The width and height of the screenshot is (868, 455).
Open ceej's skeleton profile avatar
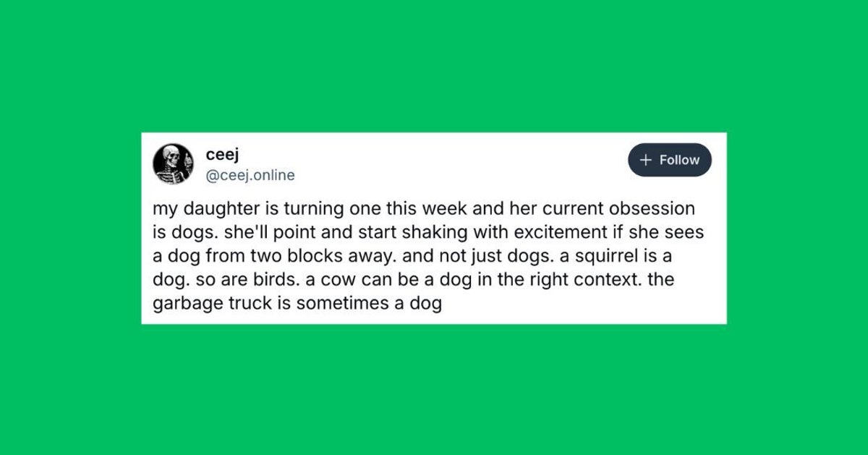pyautogui.click(x=173, y=163)
